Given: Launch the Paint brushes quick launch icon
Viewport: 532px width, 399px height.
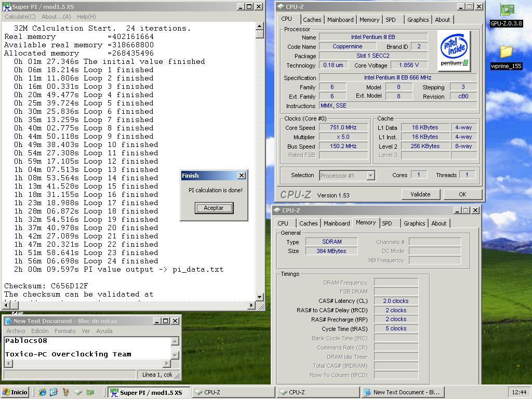Looking at the screenshot, I should coord(65,392).
